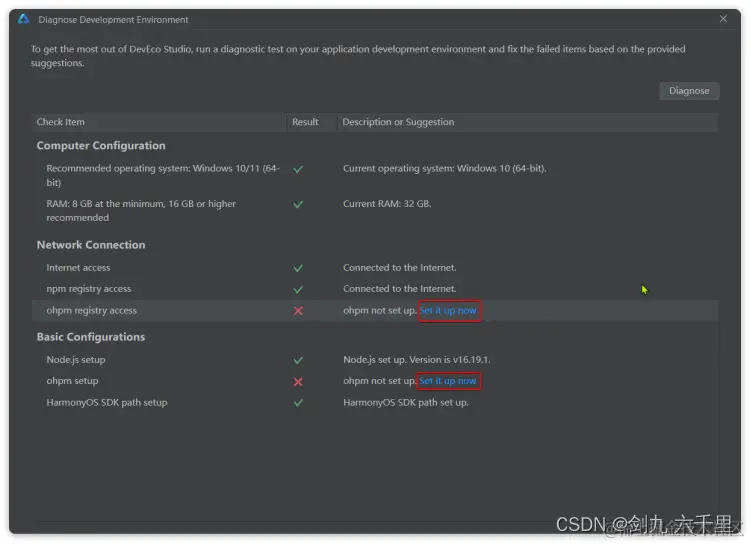
Task: Click the Check Item column header
Action: [x=61, y=122]
